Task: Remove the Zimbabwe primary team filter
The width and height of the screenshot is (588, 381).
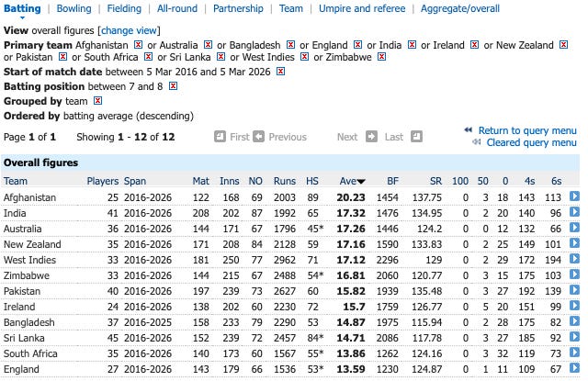Action: point(382,57)
